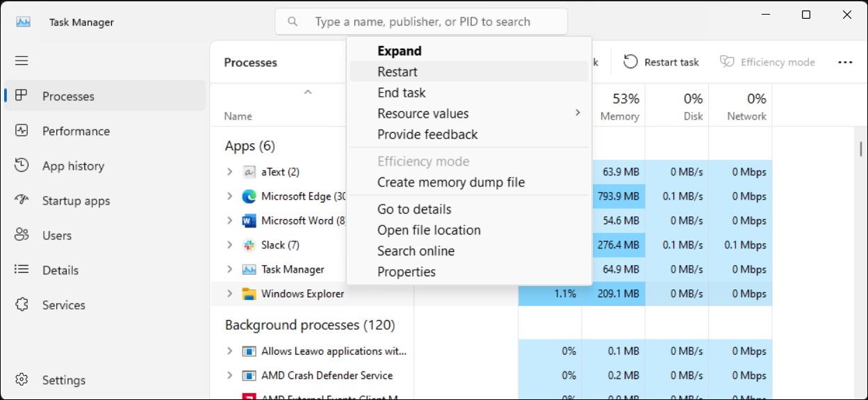868x400 pixels.
Task: Click the AMD Crash Defender Service icon
Action: pyautogui.click(x=249, y=376)
